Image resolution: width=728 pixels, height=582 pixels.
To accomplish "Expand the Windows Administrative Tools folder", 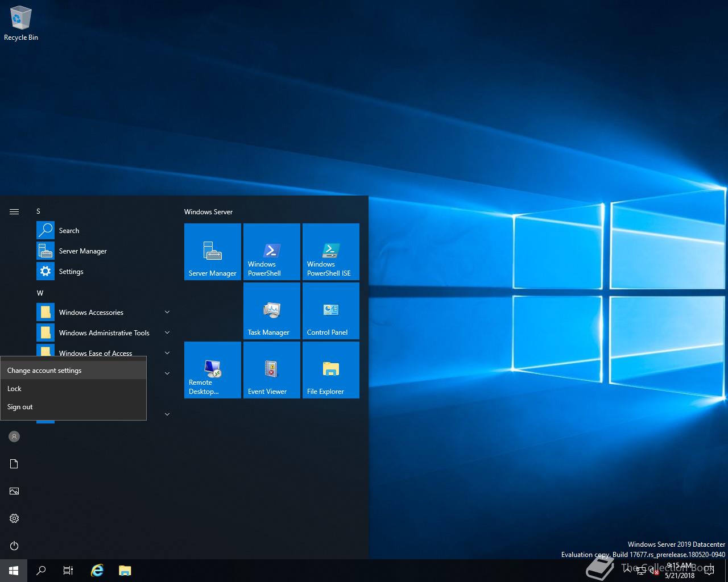I will 104,332.
